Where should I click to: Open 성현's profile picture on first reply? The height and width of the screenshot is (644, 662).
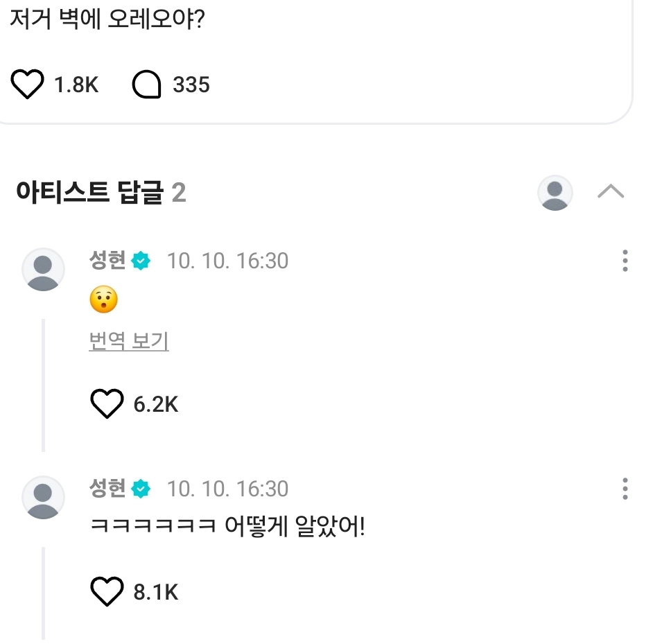pyautogui.click(x=43, y=270)
